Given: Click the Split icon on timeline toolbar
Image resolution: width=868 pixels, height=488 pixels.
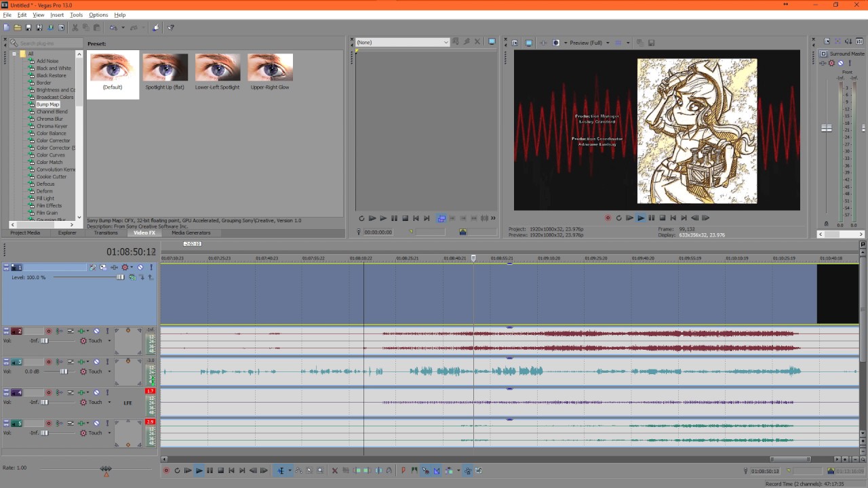Looking at the screenshot, I should point(378,470).
